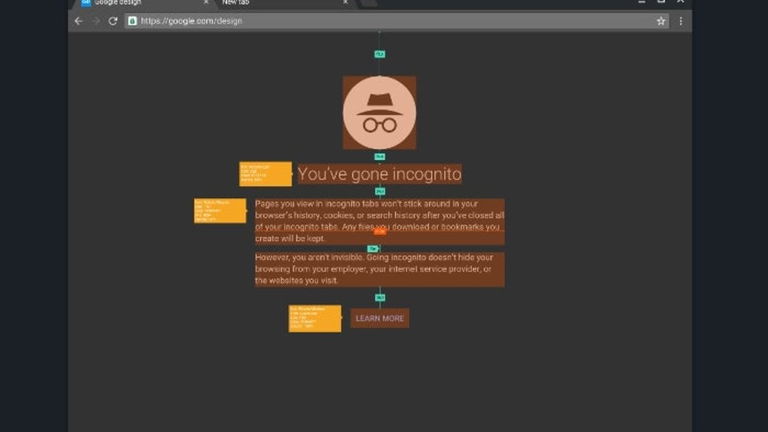This screenshot has height=432, width=768.
Task: Click the secure lock icon in address bar
Action: (132, 21)
